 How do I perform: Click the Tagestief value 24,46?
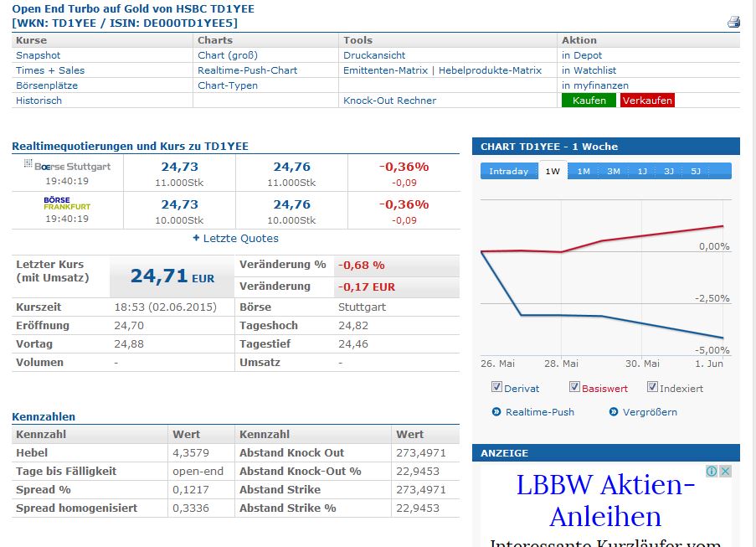[x=353, y=344]
